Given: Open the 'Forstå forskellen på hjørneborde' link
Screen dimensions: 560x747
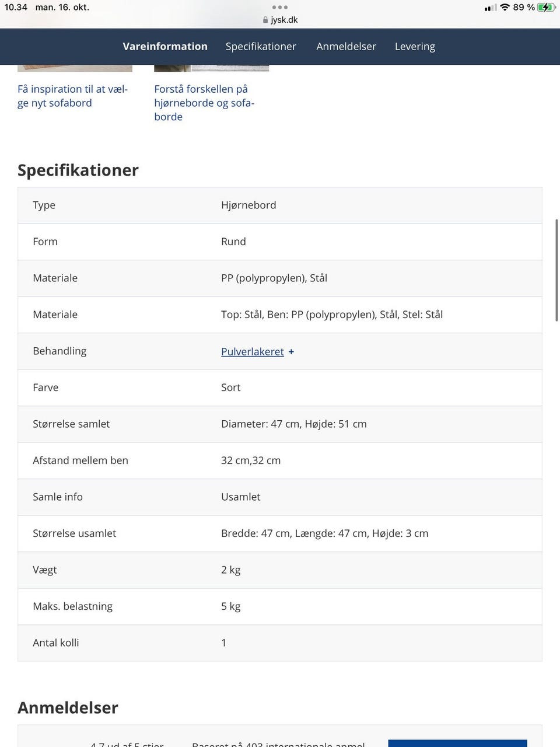Looking at the screenshot, I should click(x=204, y=103).
